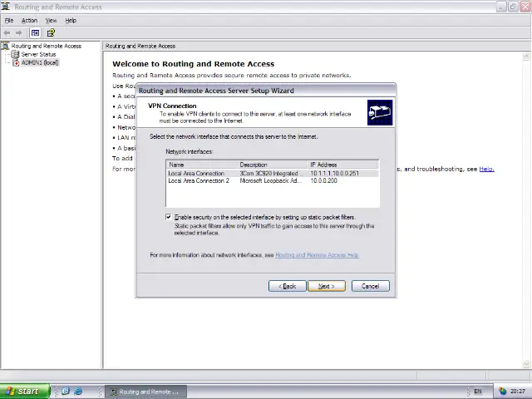532x399 pixels.
Task: Click the 20:27 clock in taskbar
Action: pos(517,392)
